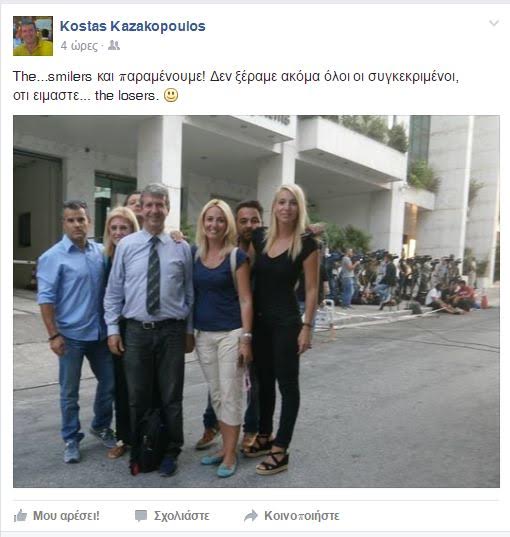Click the post text starting 'The...smilers'
The width and height of the screenshot is (510, 537).
click(x=236, y=86)
